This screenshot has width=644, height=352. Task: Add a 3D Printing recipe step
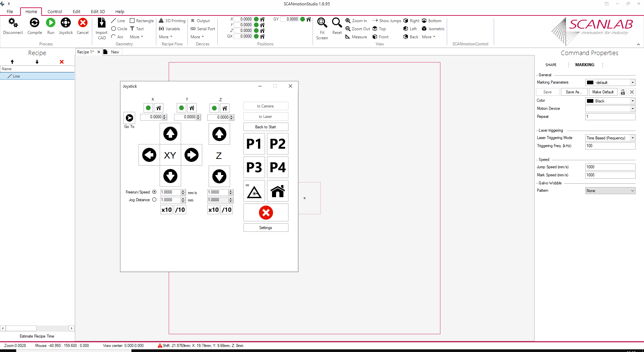pyautogui.click(x=172, y=21)
